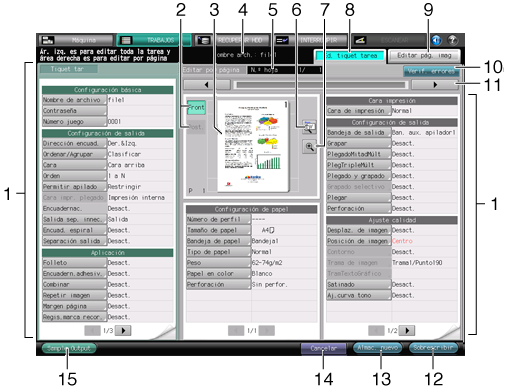Click the scanner icon near ESCANEAR

click(360, 40)
